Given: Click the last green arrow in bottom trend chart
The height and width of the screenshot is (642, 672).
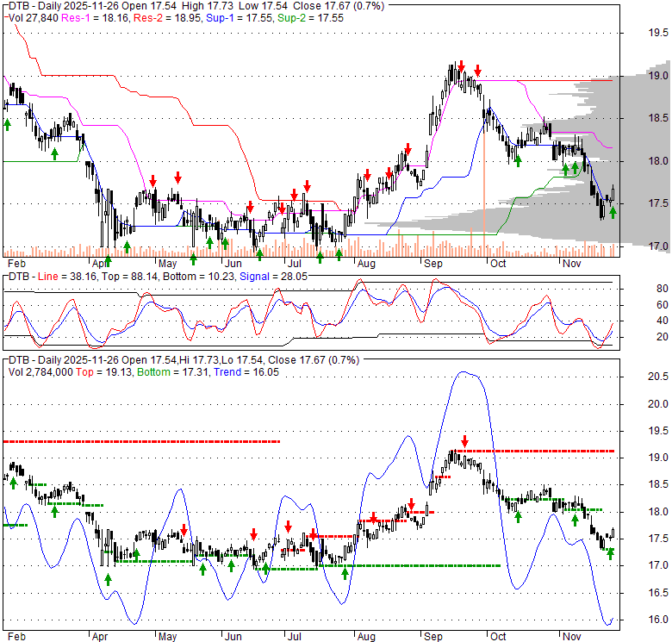Looking at the screenshot, I should coord(611,554).
